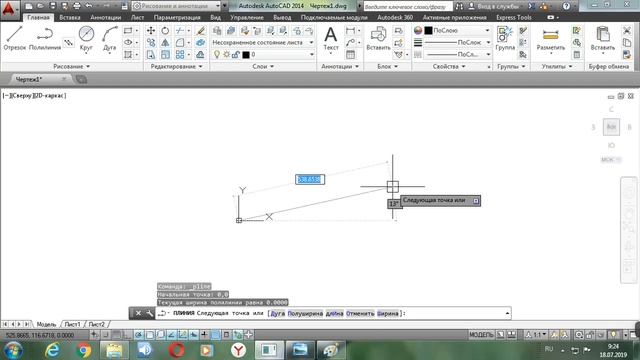This screenshot has height=360, width=640.
Task: Click the Table tool icon
Action: (x=350, y=54)
